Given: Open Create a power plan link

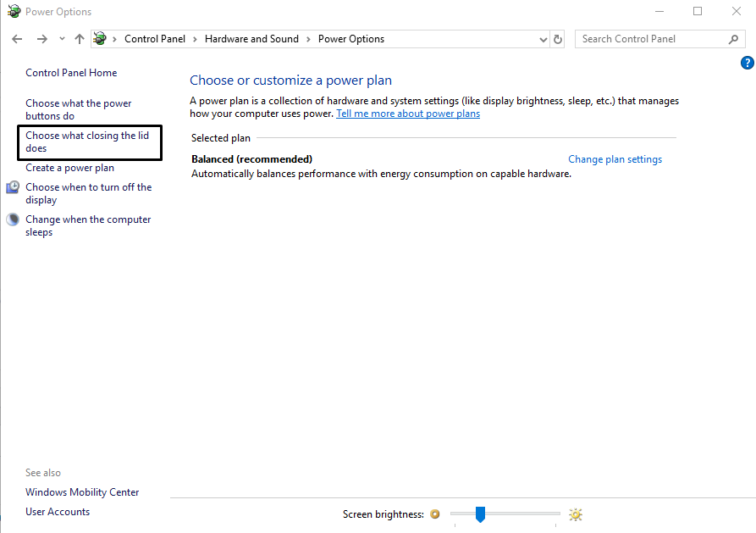Looking at the screenshot, I should (70, 168).
